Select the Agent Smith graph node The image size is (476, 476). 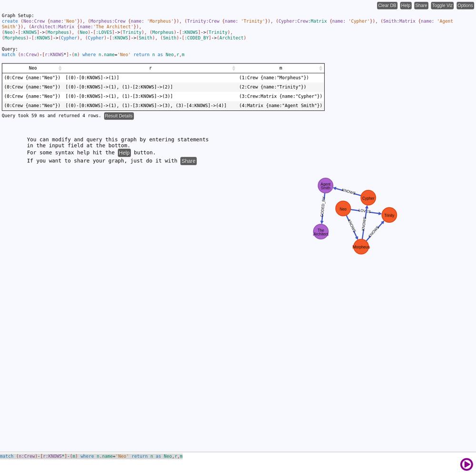pos(326,186)
